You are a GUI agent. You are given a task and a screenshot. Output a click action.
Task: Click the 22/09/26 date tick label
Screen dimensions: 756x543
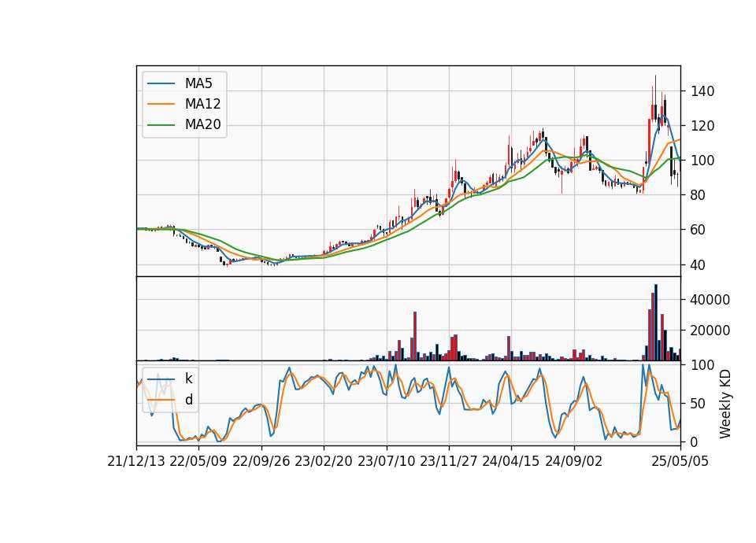click(x=261, y=462)
